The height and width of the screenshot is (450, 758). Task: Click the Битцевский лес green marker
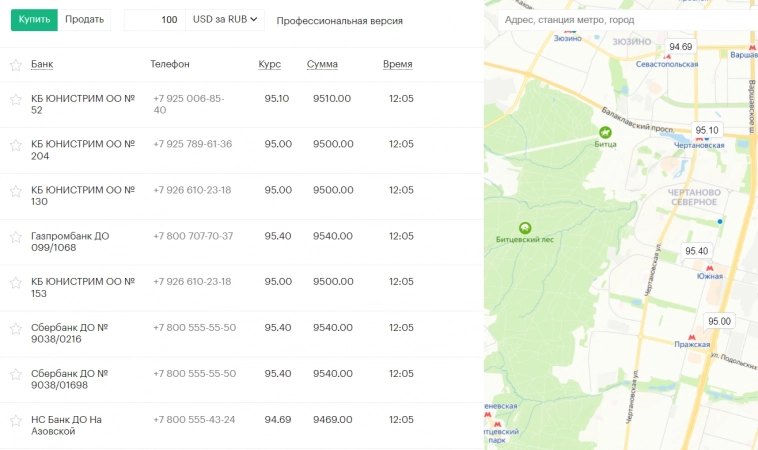(x=525, y=228)
